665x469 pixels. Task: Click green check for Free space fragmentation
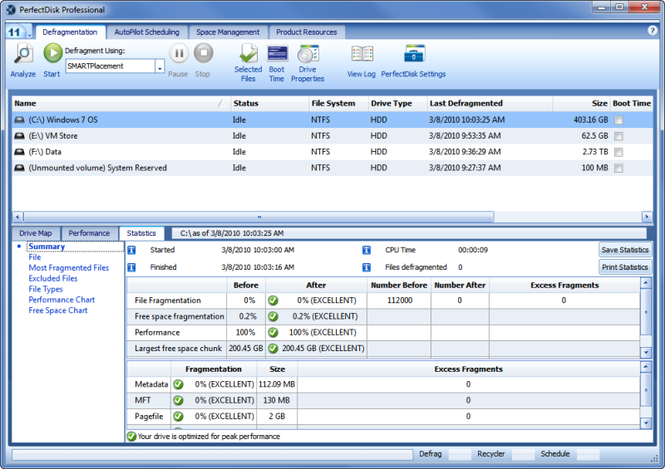(x=273, y=317)
